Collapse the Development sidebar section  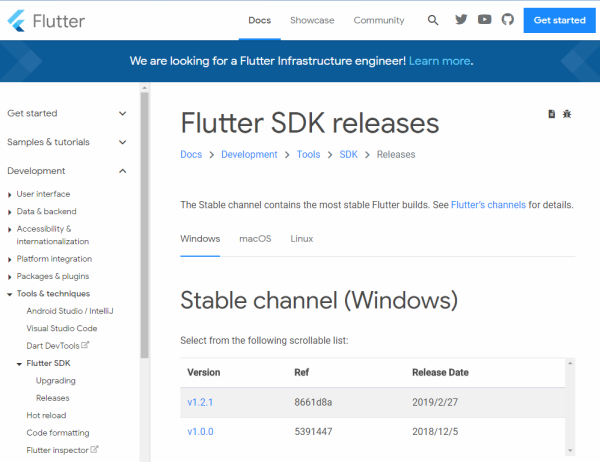122,171
